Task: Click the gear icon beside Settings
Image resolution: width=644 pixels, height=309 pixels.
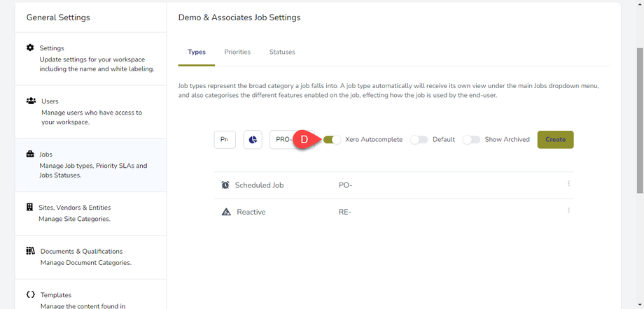Action: [x=30, y=48]
